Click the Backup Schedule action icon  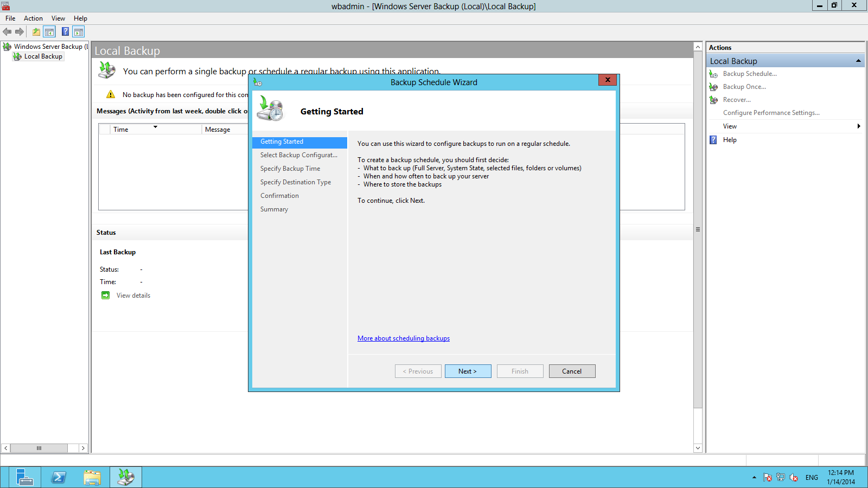pyautogui.click(x=714, y=74)
